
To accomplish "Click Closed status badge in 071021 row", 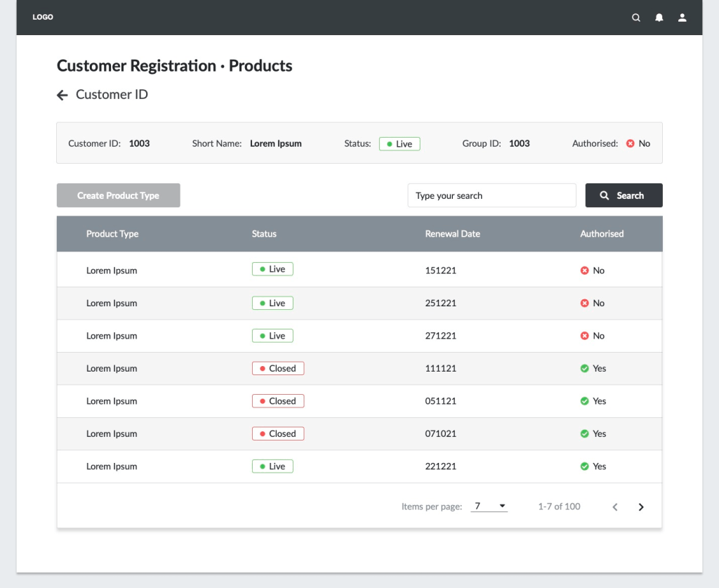I will click(x=278, y=433).
